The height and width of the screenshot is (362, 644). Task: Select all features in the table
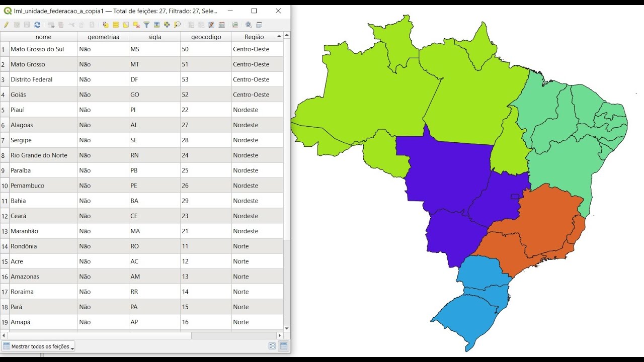(x=116, y=25)
